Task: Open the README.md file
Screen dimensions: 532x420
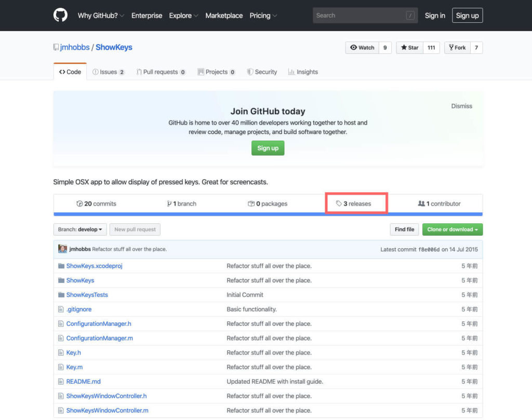Action: [84, 382]
